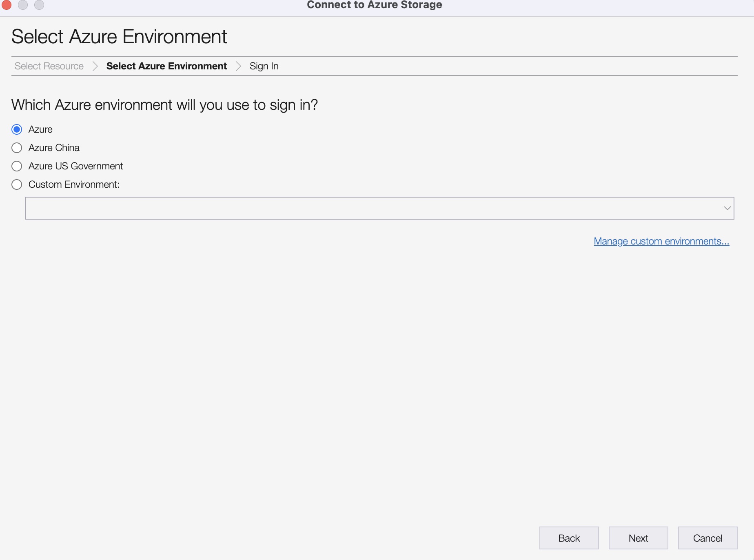Proceed by clicking the Next button

638,538
